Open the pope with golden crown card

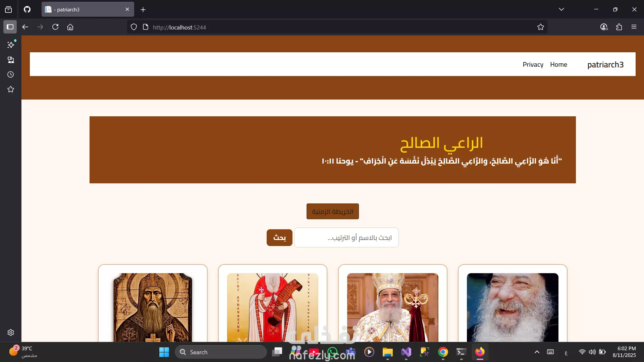(393, 303)
